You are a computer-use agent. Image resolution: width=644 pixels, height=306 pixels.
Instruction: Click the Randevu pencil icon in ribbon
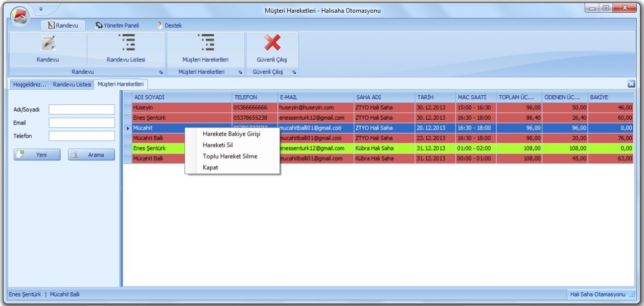click(48, 43)
